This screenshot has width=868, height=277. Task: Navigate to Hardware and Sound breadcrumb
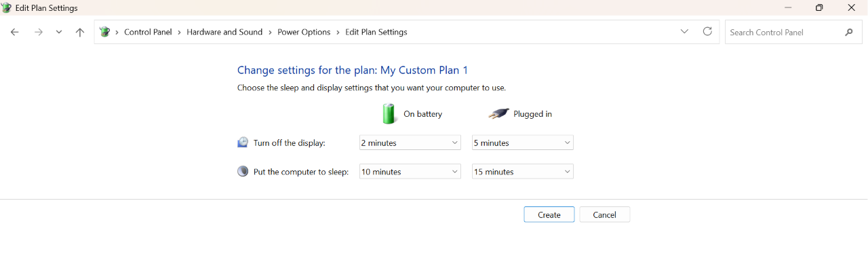pyautogui.click(x=224, y=32)
